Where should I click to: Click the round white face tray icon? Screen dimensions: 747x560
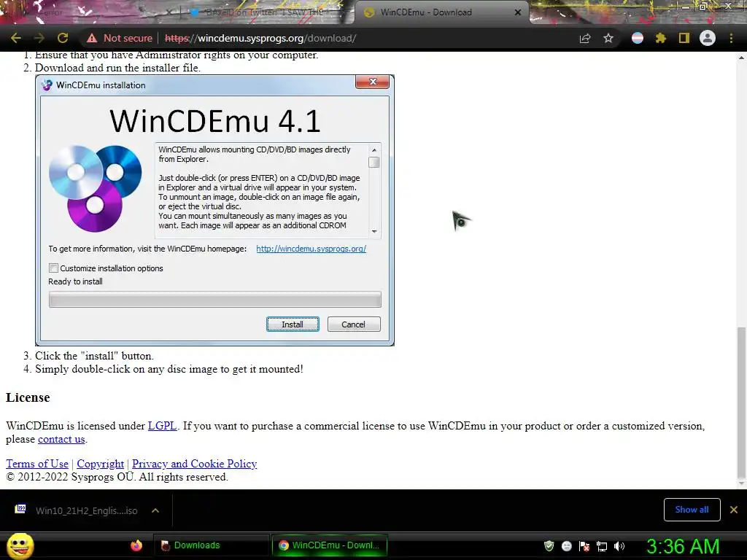pyautogui.click(x=566, y=545)
